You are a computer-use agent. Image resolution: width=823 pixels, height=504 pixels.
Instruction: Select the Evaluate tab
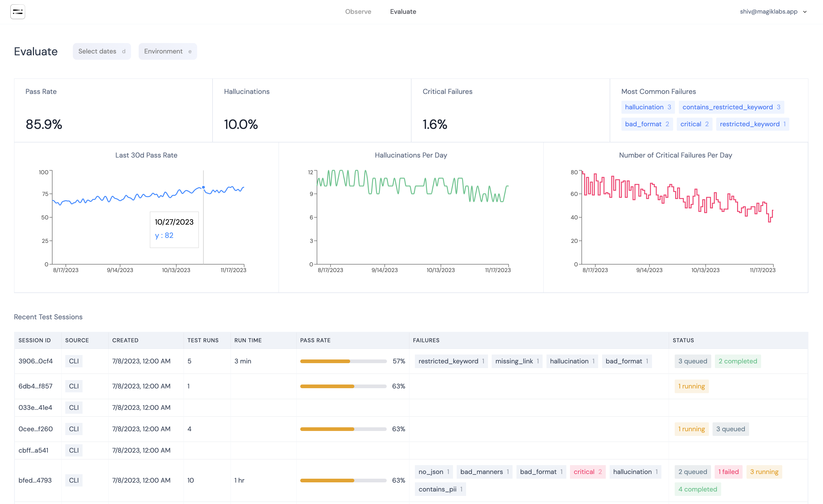click(403, 11)
